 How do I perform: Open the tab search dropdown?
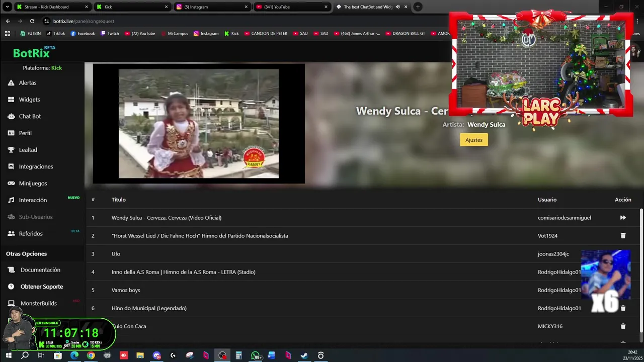point(7,7)
